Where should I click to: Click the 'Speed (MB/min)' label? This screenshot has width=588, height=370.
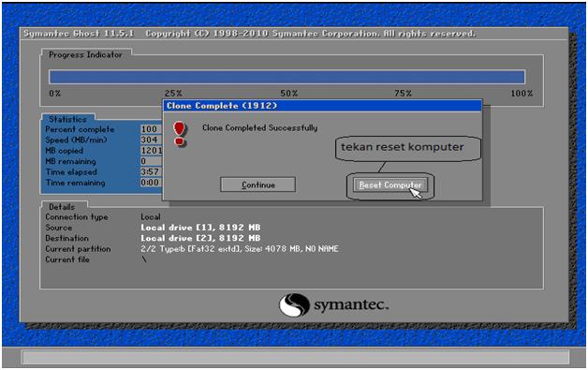coord(76,140)
